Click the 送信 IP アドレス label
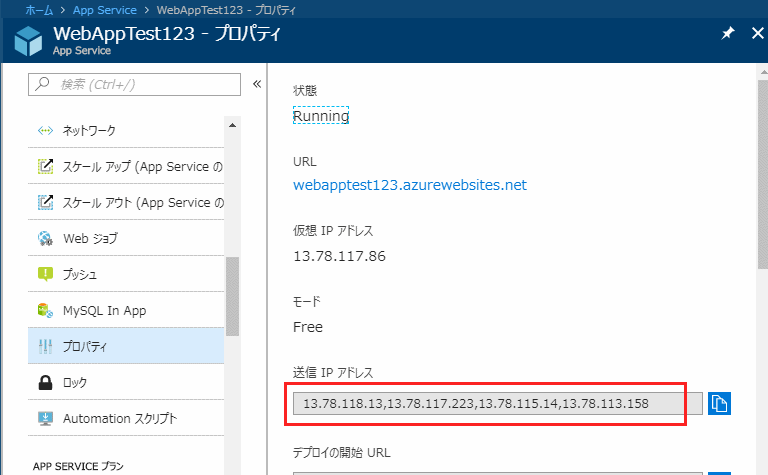This screenshot has height=475, width=768. click(333, 373)
